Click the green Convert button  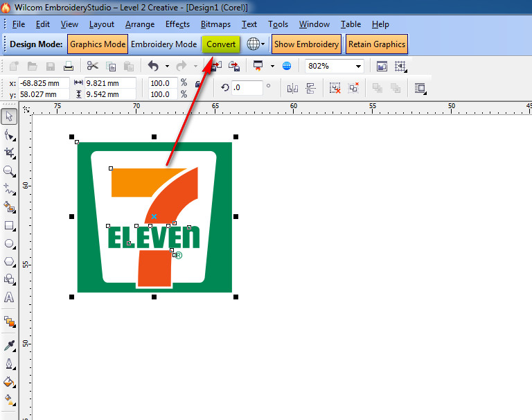(x=221, y=44)
